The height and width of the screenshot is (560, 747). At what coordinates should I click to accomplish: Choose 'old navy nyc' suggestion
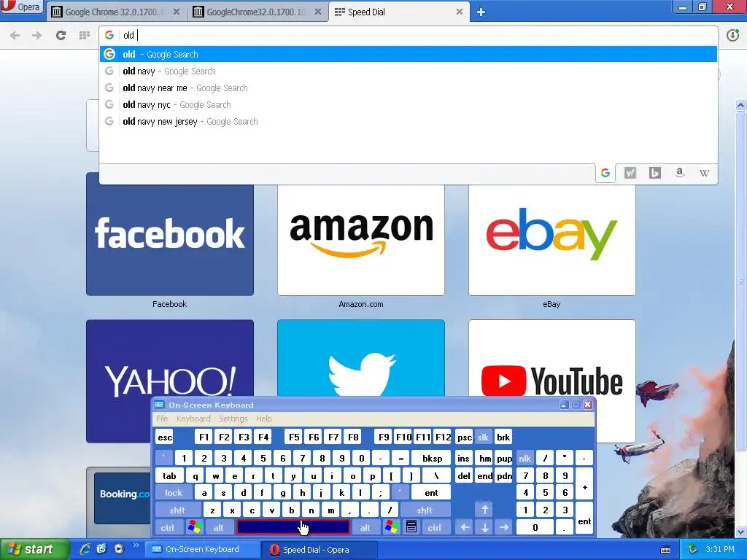409,105
